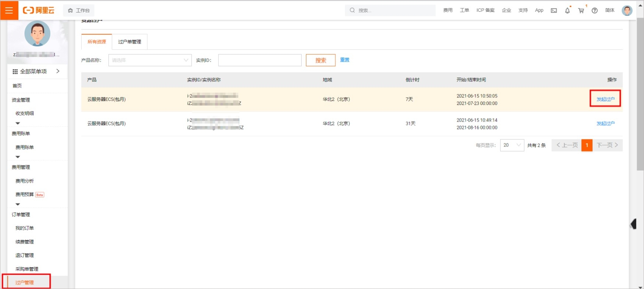Viewport: 644px width, 289px height.
Task: Open the user avatar in top bar
Action: click(x=627, y=11)
